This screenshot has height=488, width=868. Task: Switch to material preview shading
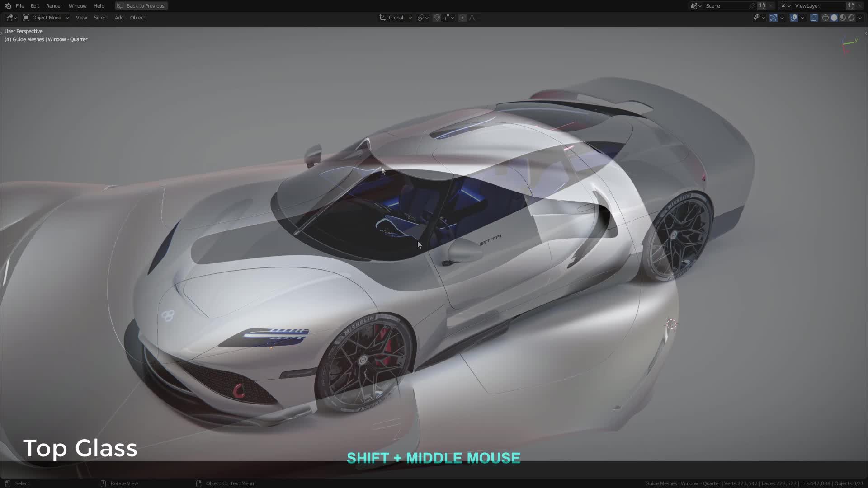tap(843, 18)
